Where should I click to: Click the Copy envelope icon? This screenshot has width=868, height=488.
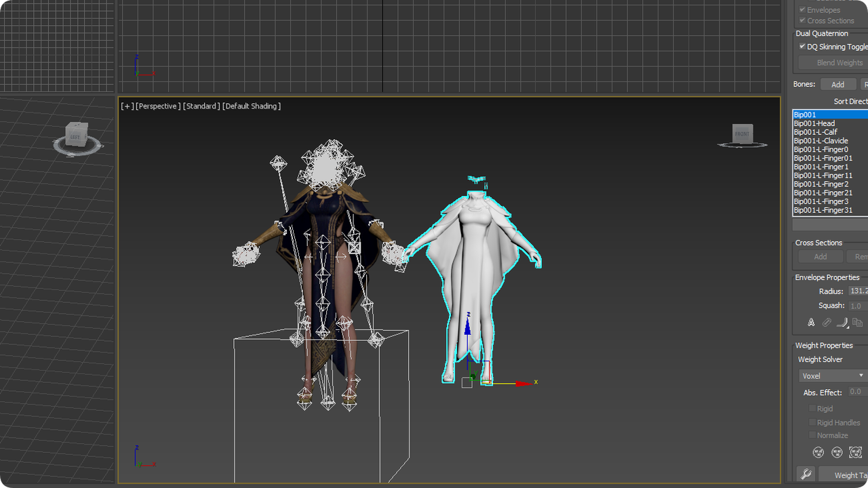858,323
